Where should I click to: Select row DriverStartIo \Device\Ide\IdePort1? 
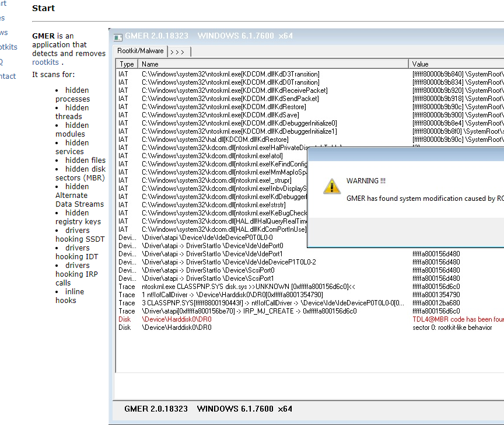click(x=310, y=254)
